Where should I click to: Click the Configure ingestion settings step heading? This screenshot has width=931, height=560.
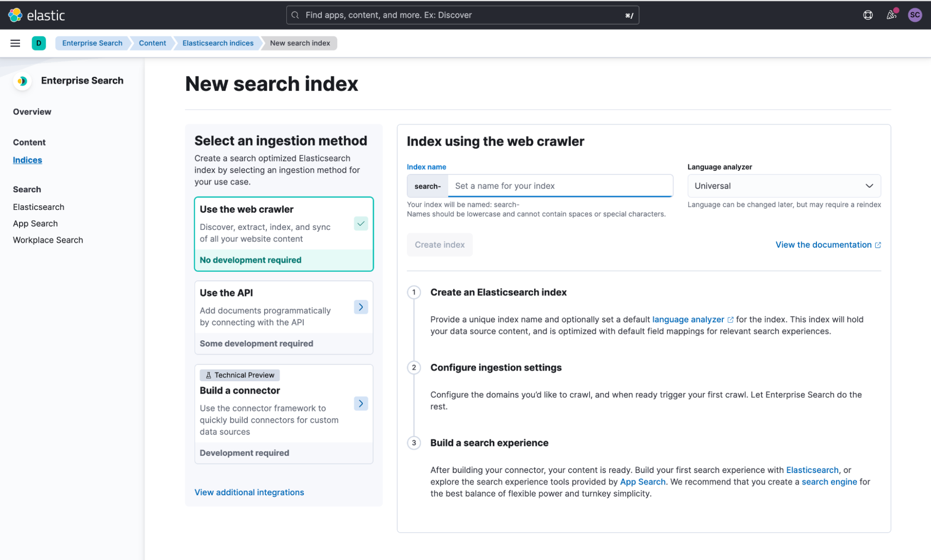(496, 368)
